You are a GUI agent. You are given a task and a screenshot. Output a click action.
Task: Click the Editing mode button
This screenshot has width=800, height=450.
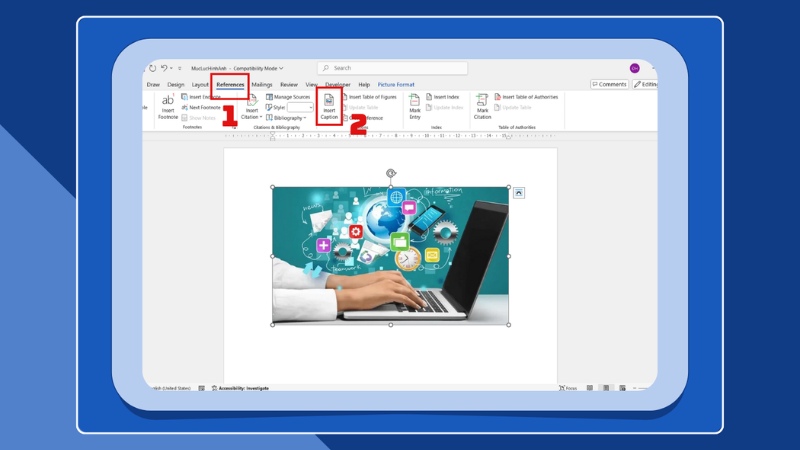pos(645,84)
